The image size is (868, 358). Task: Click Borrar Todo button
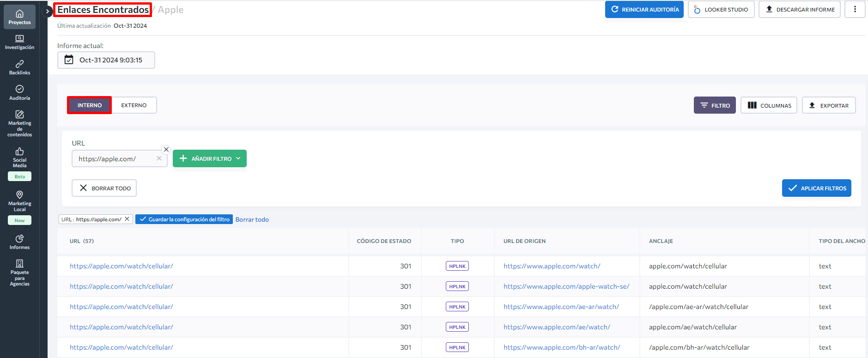104,188
